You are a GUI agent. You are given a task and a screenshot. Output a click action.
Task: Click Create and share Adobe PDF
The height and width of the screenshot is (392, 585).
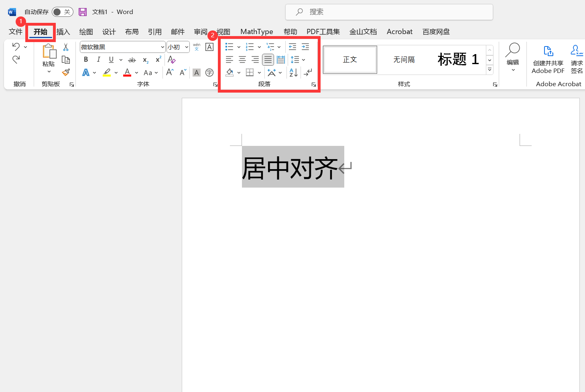point(548,59)
